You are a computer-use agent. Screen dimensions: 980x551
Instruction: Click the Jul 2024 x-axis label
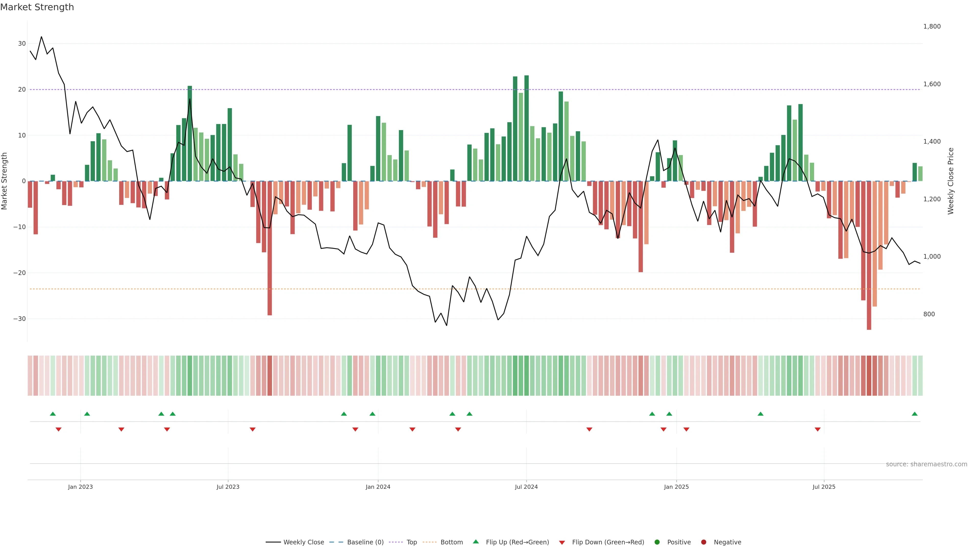(x=526, y=487)
